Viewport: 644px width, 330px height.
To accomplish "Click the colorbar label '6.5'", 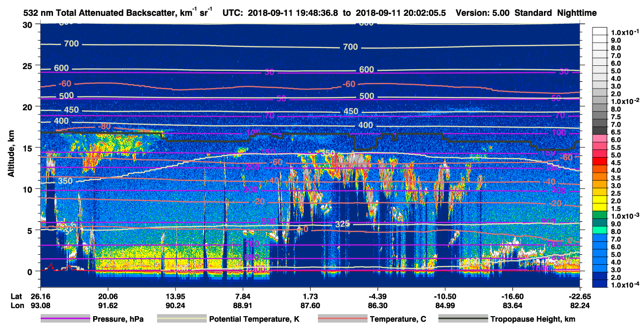I will pyautogui.click(x=615, y=132).
